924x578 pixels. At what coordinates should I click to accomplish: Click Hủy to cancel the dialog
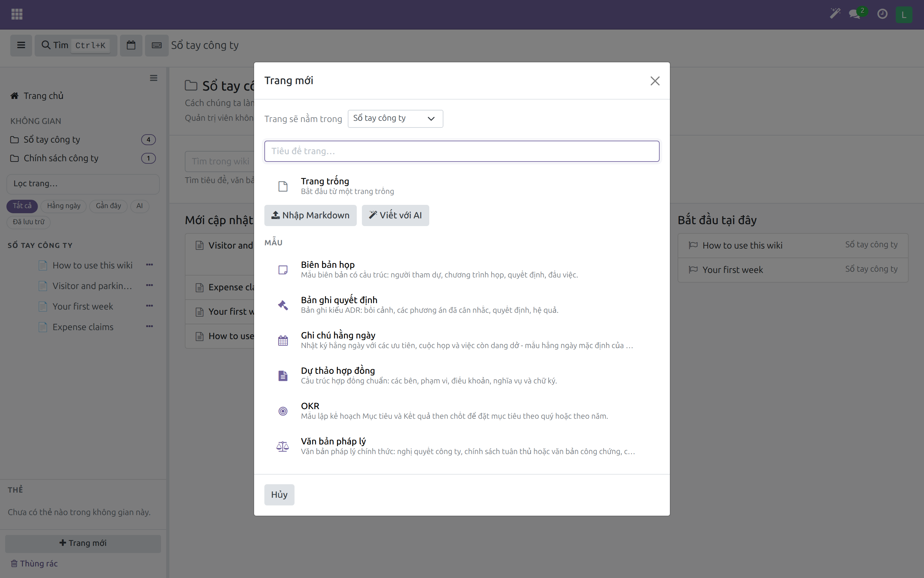[x=279, y=495]
